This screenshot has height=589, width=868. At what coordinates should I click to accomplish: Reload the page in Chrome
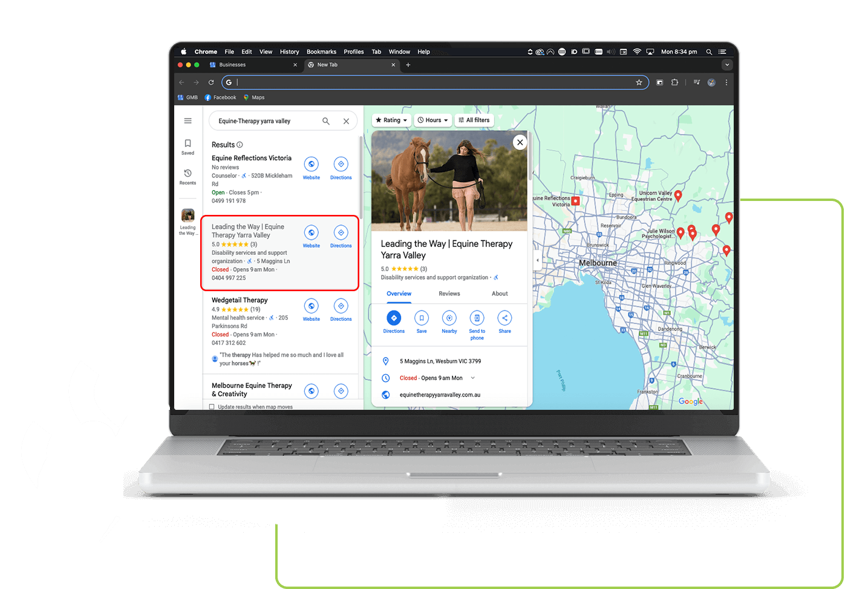click(x=211, y=82)
